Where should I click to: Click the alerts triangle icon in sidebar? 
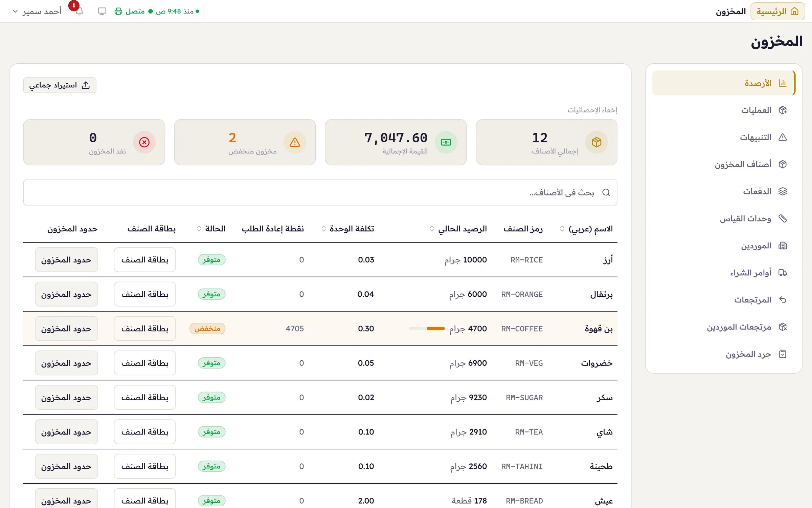[x=783, y=137]
